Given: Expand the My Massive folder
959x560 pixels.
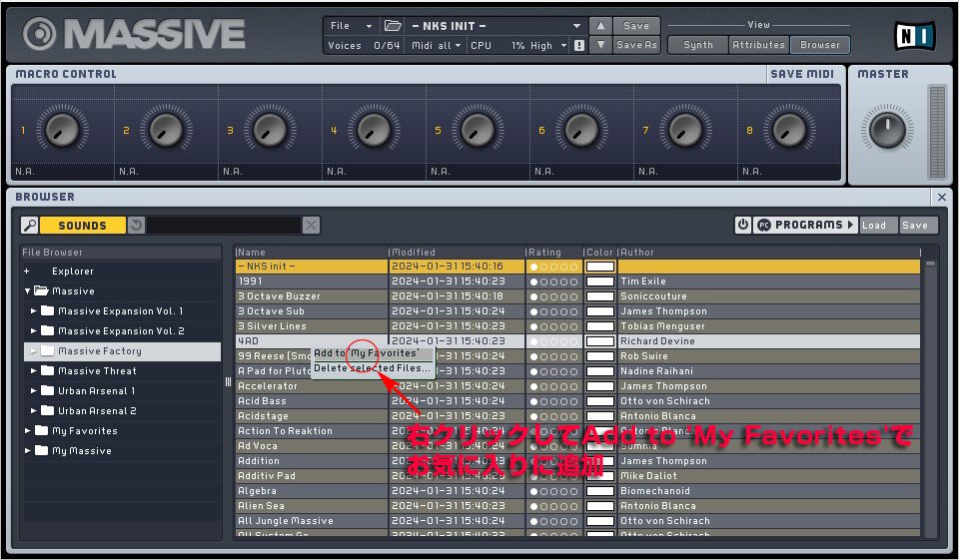Looking at the screenshot, I should (x=28, y=450).
